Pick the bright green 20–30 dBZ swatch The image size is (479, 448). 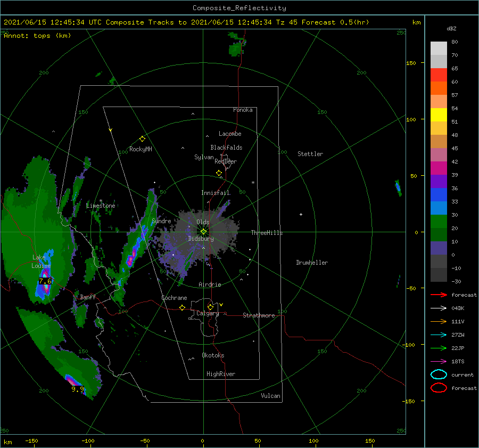[439, 221]
